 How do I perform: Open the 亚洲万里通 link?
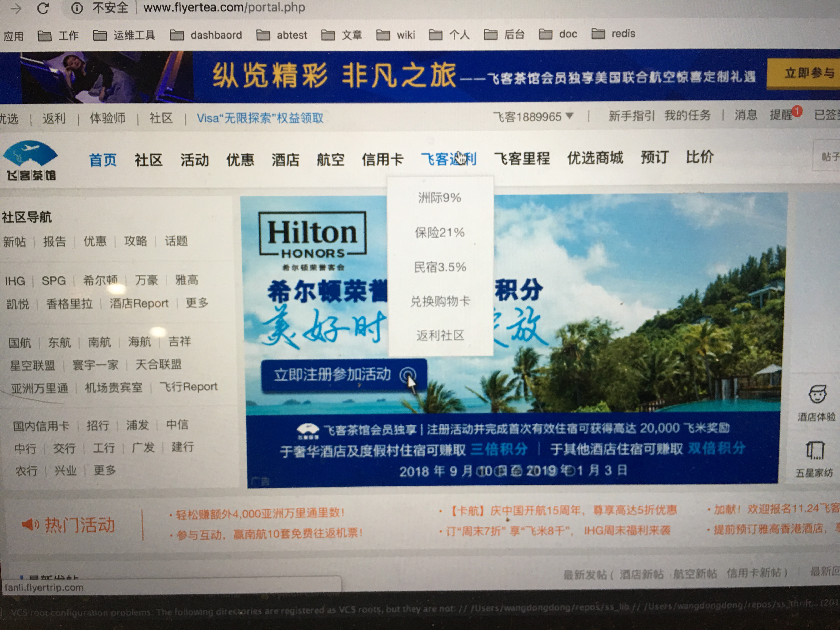(x=40, y=389)
